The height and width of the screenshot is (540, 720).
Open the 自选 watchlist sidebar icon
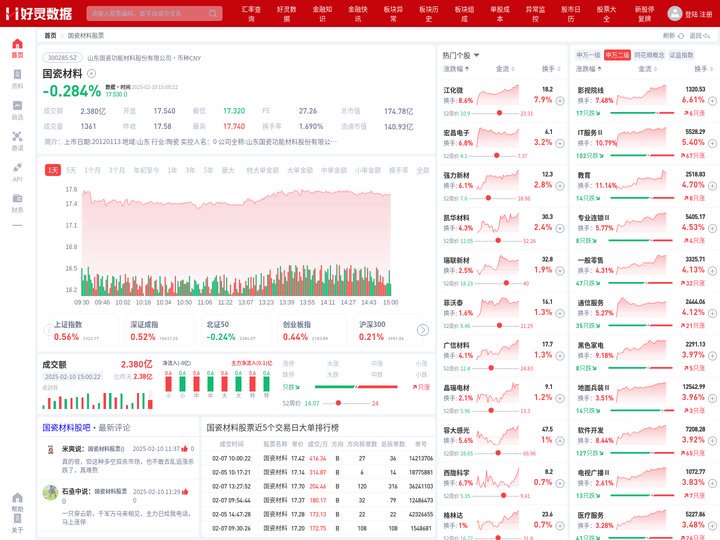click(17, 110)
